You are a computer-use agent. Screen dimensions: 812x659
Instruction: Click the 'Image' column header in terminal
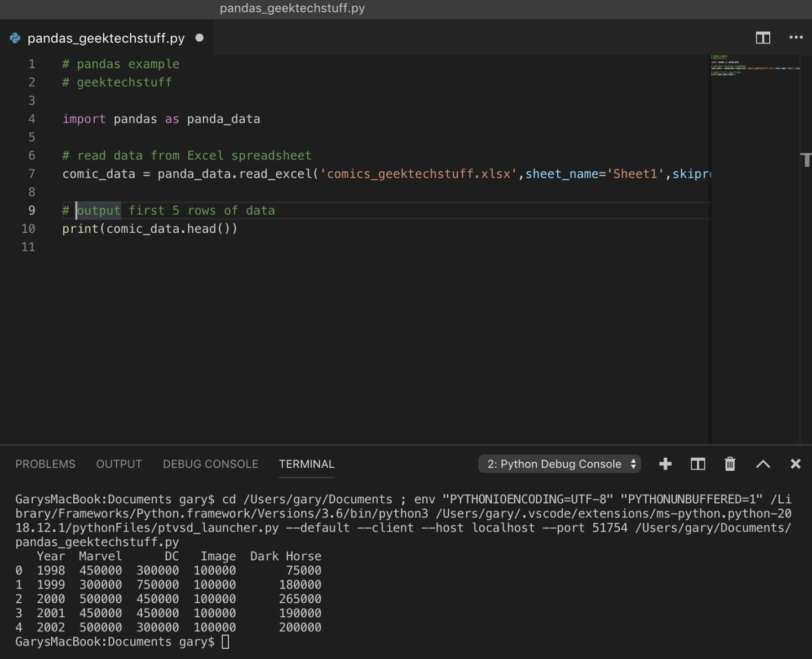(x=218, y=556)
